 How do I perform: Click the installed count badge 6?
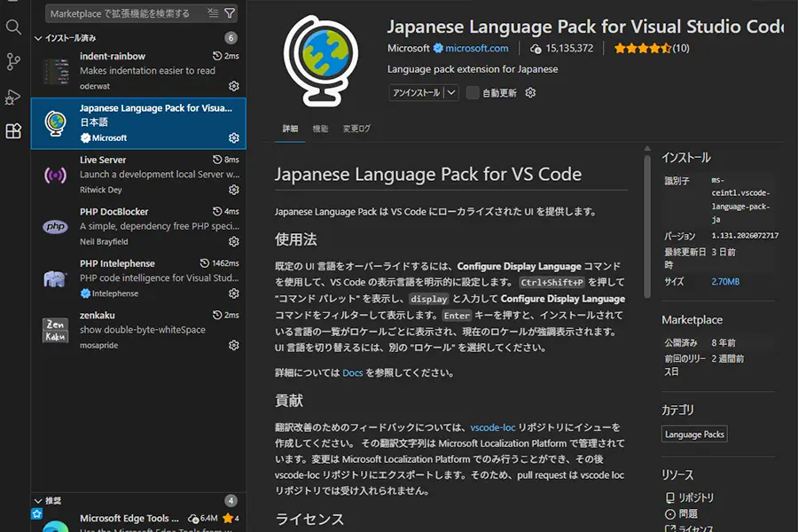pyautogui.click(x=231, y=37)
